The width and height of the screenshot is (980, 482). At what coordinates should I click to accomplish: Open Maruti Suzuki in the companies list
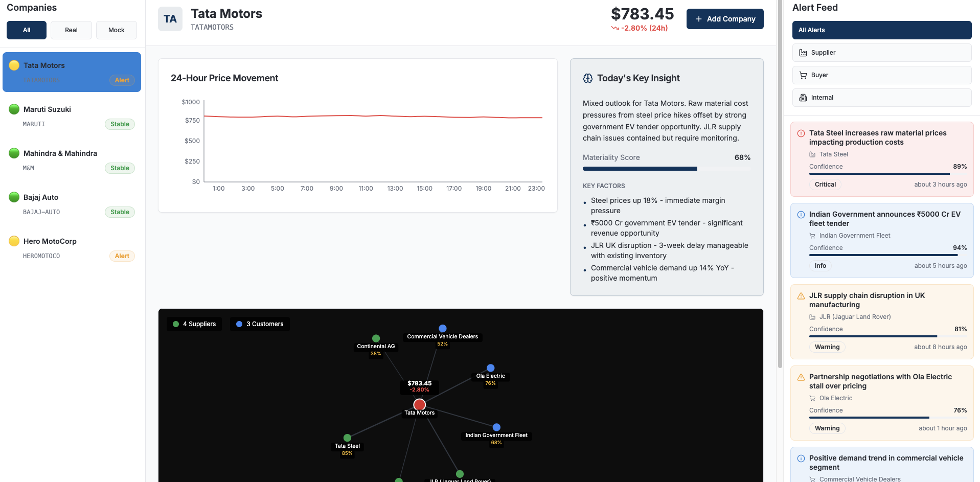click(x=72, y=117)
